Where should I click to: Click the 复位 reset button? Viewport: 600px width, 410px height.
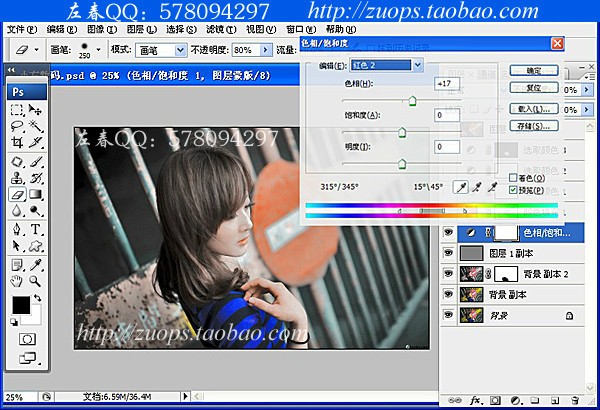click(x=534, y=88)
